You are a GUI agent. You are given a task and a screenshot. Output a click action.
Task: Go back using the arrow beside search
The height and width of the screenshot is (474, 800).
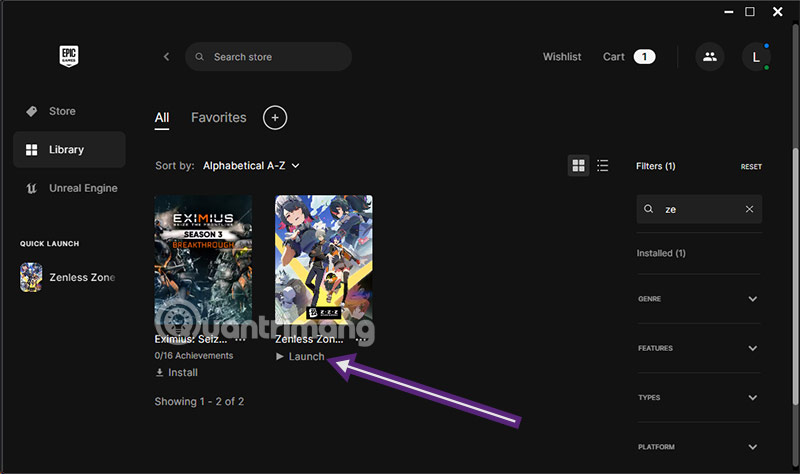coord(166,57)
